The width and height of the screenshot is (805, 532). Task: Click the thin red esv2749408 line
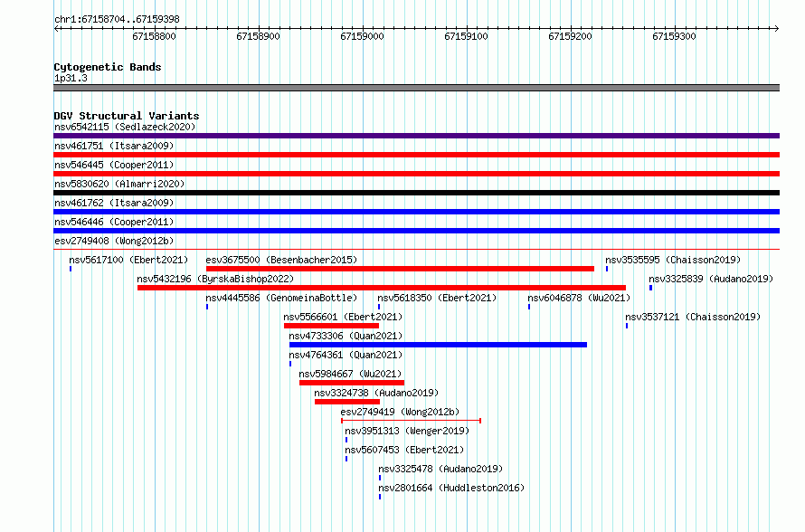(x=416, y=250)
